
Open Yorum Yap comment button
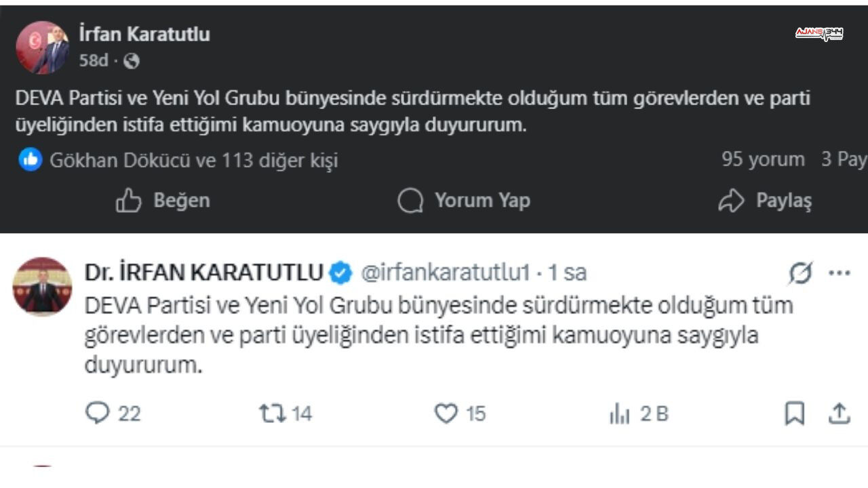[x=464, y=201]
